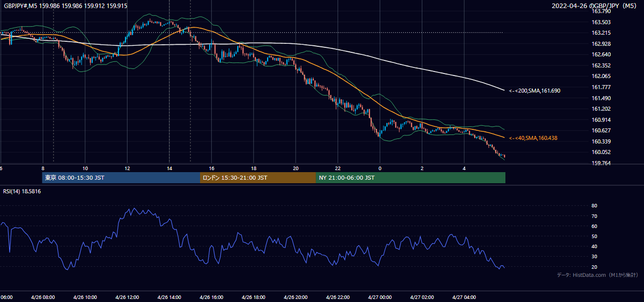Click hour tick 14 under the price chart
The width and height of the screenshot is (644, 302).
[x=169, y=168]
